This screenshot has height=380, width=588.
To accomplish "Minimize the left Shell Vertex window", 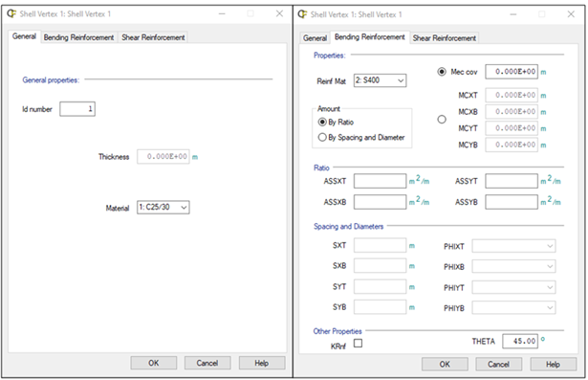I will point(222,14).
